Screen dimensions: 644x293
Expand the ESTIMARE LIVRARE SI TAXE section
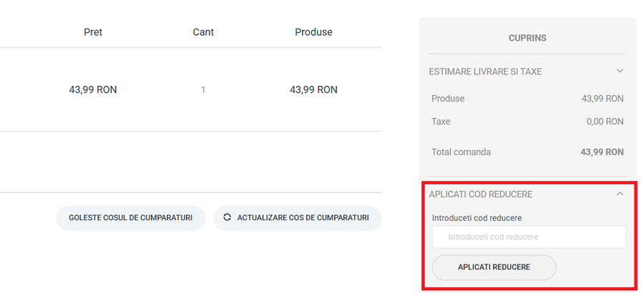coord(485,71)
